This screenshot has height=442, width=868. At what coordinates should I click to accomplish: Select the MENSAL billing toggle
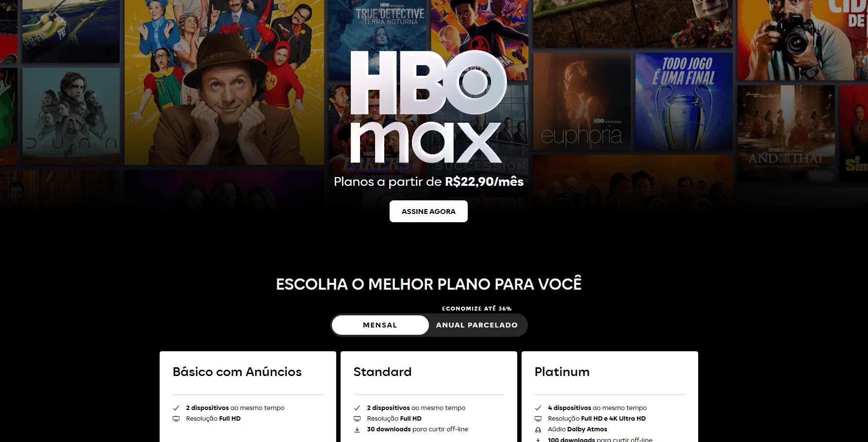tap(380, 325)
